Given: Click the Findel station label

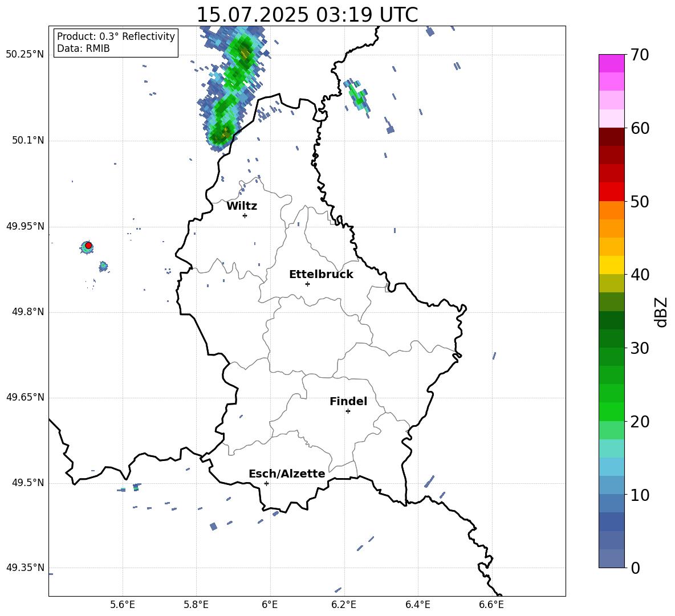Looking at the screenshot, I should pyautogui.click(x=348, y=401).
